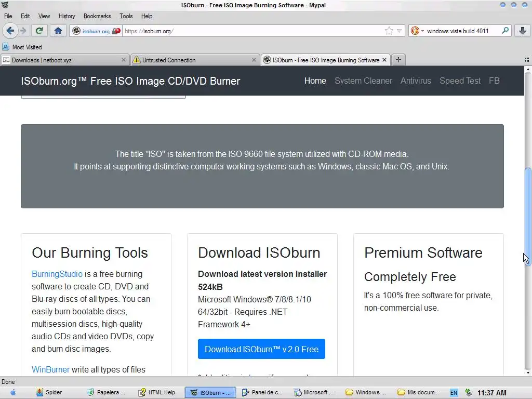This screenshot has width=532, height=399.
Task: Open the Speed Test nav link
Action: click(460, 81)
